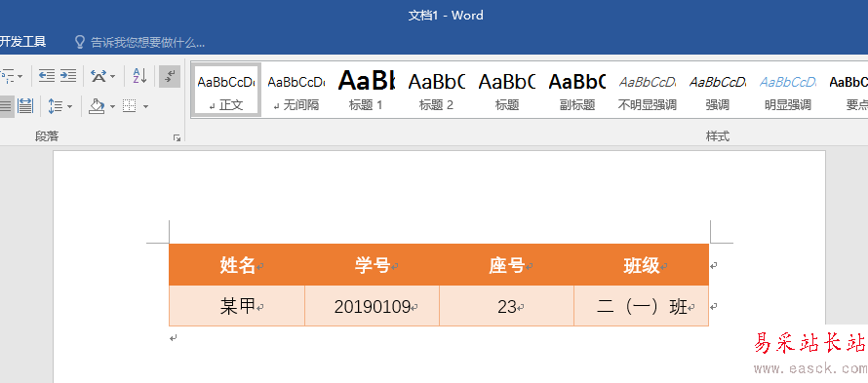The width and height of the screenshot is (868, 383).
Task: Click the 座号 header cell
Action: [506, 265]
